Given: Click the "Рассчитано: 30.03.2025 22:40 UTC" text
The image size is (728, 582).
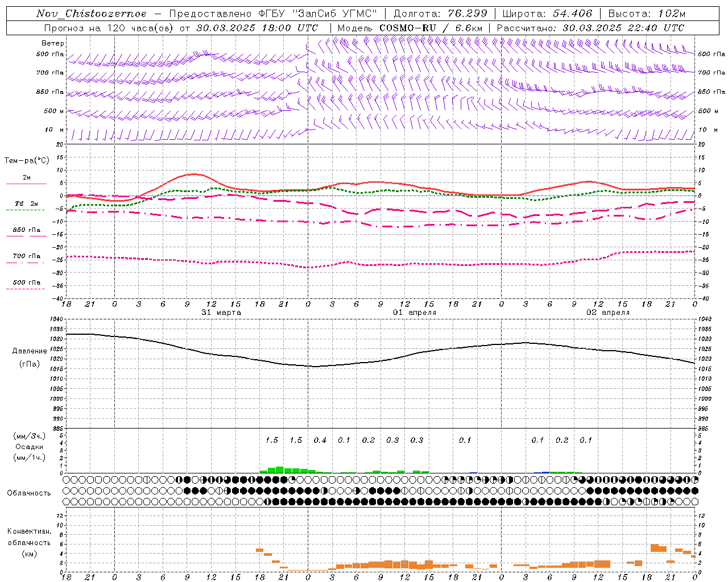Looking at the screenshot, I should pyautogui.click(x=590, y=28).
